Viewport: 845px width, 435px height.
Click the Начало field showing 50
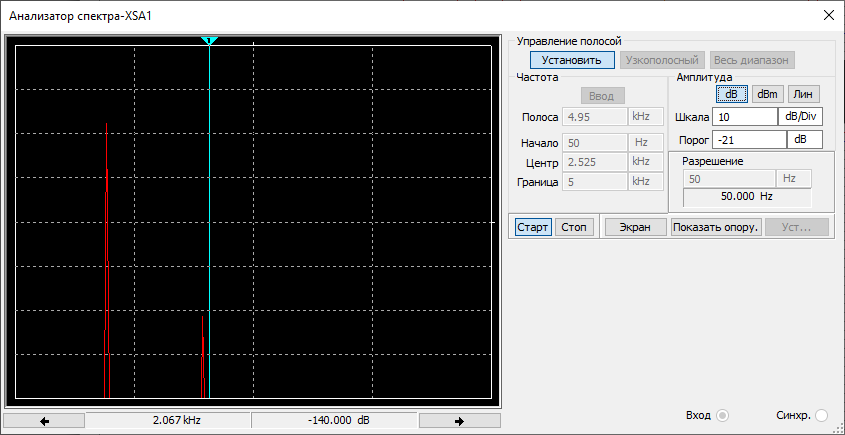click(x=594, y=143)
